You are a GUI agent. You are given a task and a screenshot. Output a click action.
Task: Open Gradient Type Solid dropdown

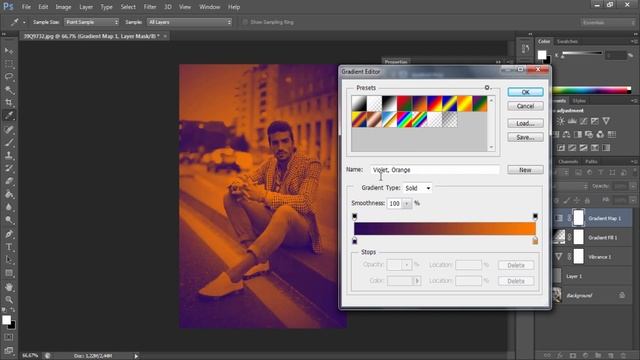pos(417,188)
